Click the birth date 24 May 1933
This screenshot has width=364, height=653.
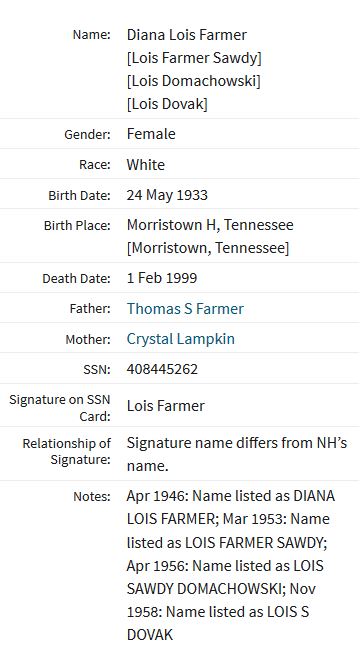click(x=167, y=195)
